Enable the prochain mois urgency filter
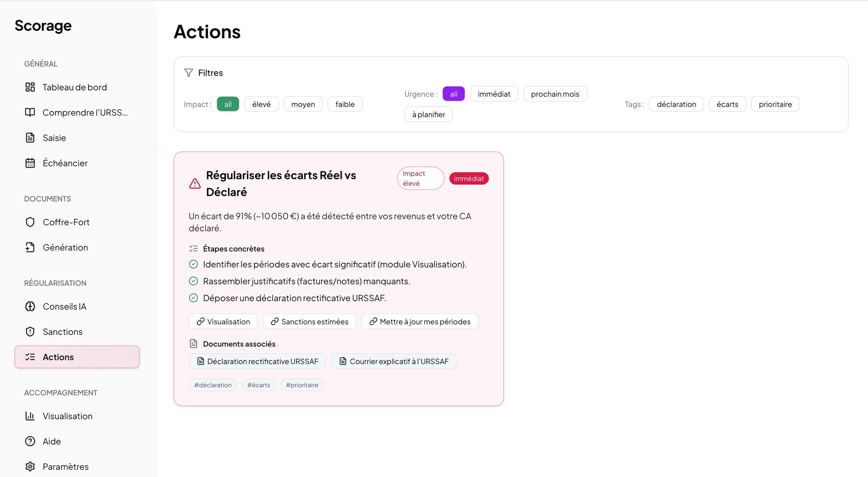This screenshot has height=477, width=868. pyautogui.click(x=555, y=94)
